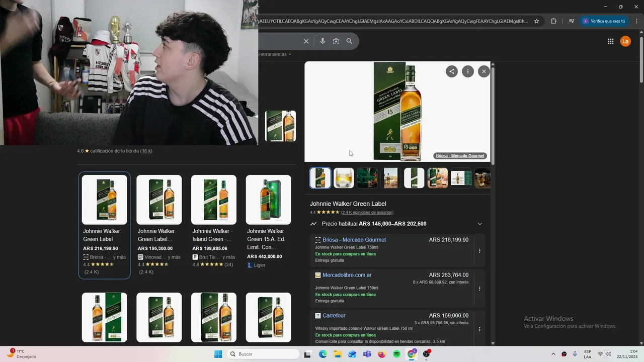Open the network Wi-Fi tray icon

600,354
